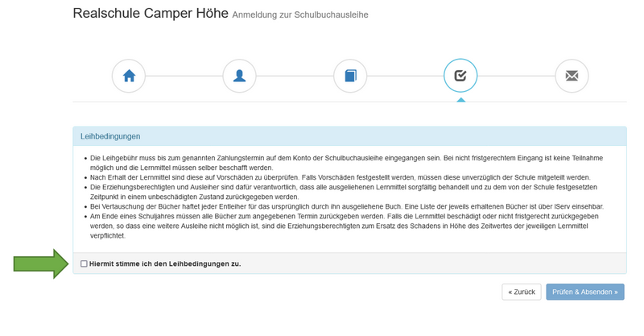Go to the home step icon

129,76
